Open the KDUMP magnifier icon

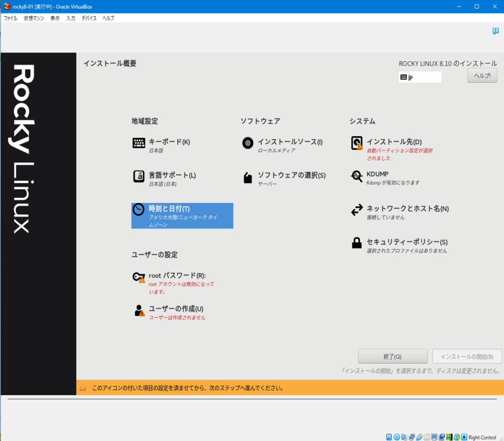pos(357,176)
